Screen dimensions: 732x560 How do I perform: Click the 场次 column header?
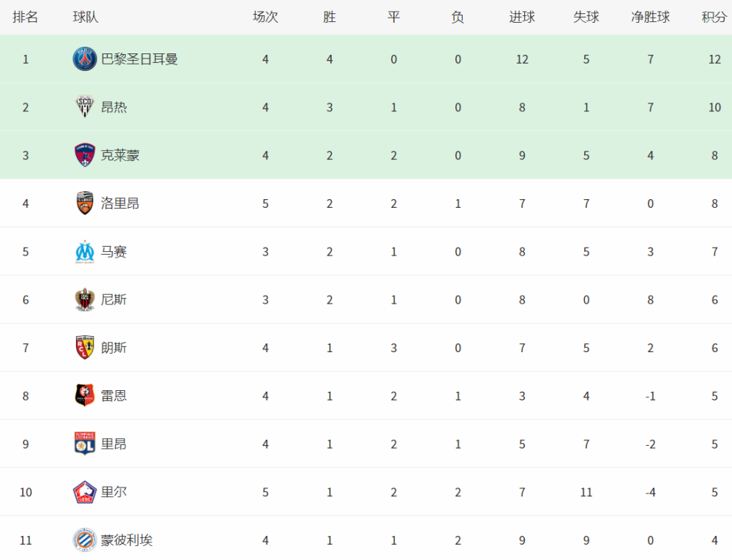(x=265, y=17)
